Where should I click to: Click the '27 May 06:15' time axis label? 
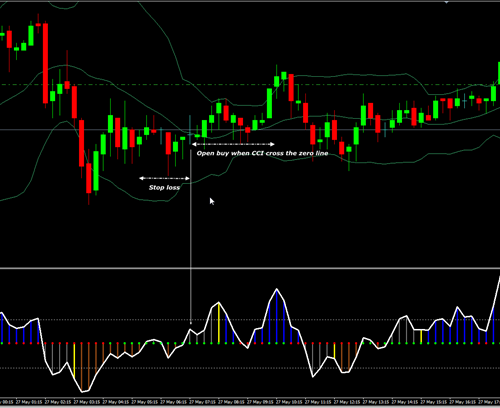pos(174,402)
